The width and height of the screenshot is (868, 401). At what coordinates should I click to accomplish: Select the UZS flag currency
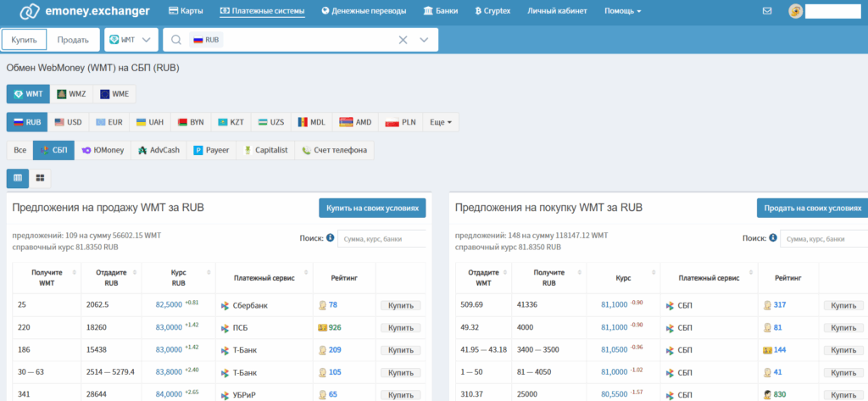tap(271, 122)
